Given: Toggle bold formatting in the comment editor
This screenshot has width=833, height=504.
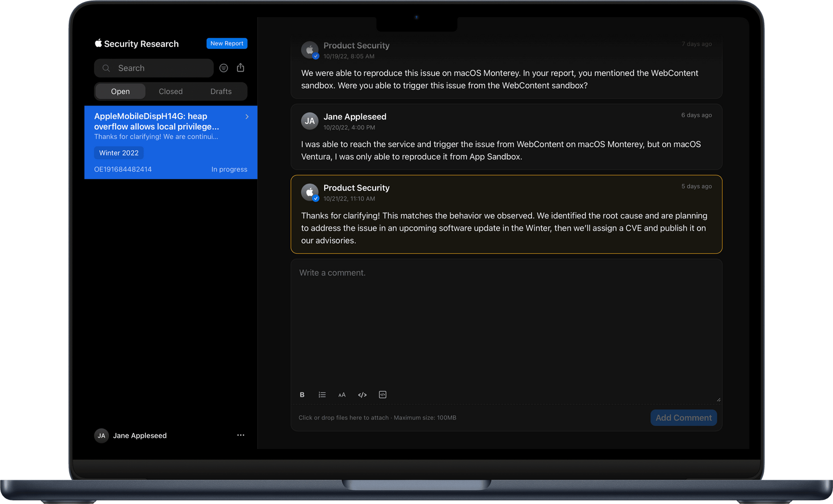Looking at the screenshot, I should coord(302,395).
